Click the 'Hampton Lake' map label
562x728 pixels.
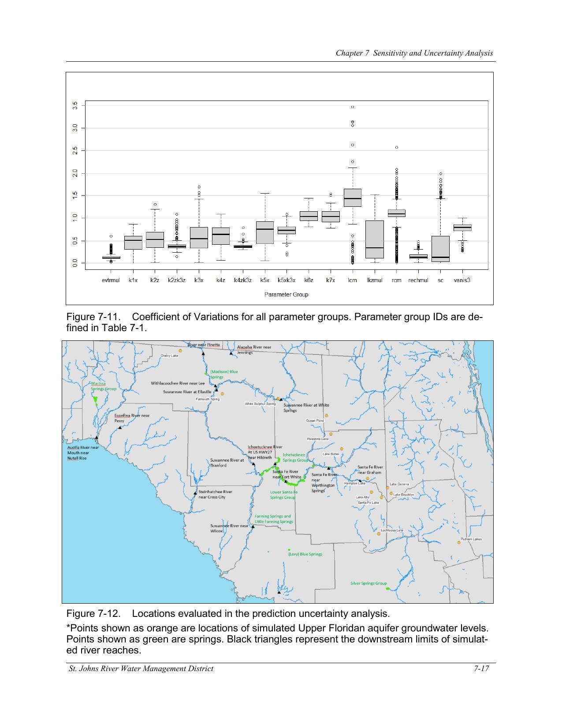(x=355, y=483)
